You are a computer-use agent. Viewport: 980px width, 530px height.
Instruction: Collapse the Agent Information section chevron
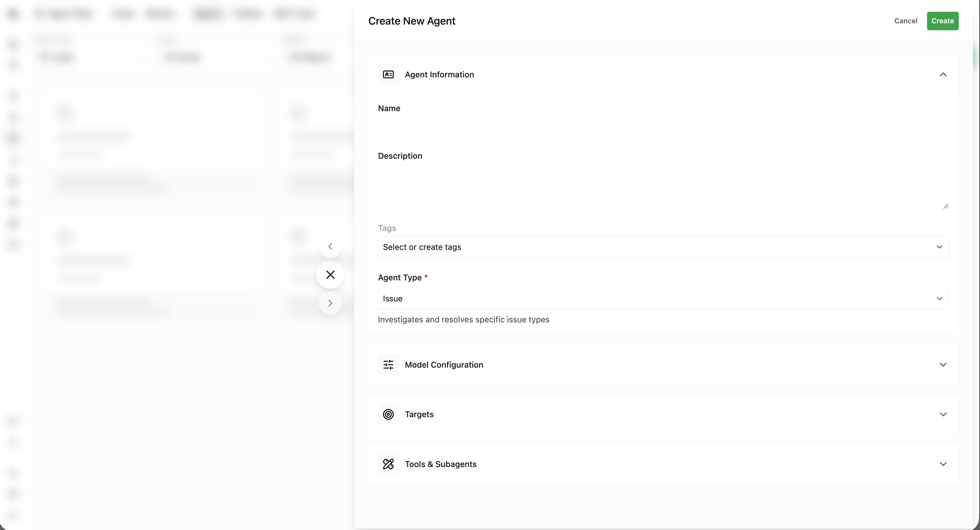pos(943,74)
